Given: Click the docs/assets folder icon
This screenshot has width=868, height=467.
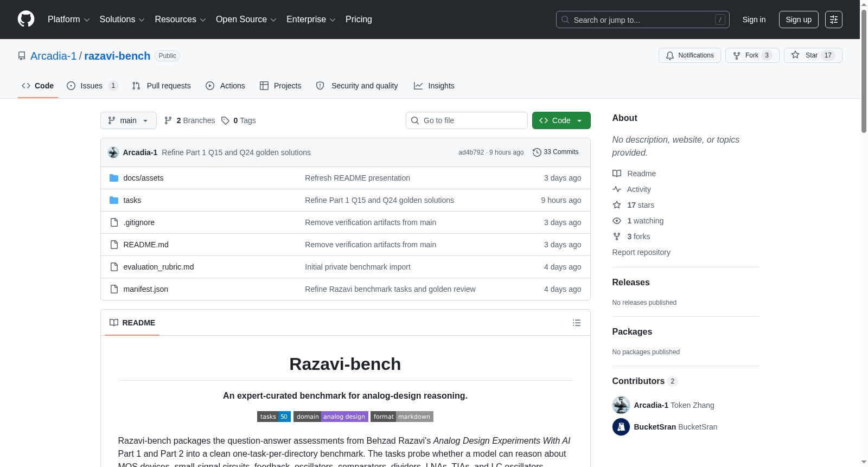Looking at the screenshot, I should pos(114,178).
